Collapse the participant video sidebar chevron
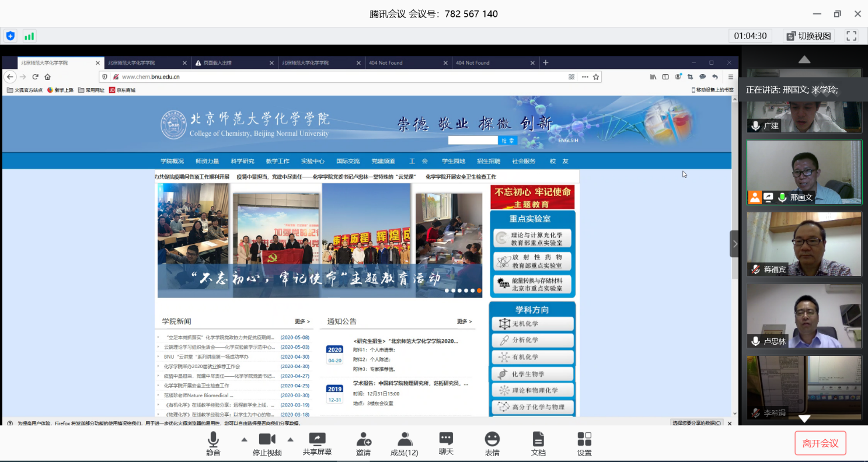The image size is (868, 462). click(x=734, y=244)
